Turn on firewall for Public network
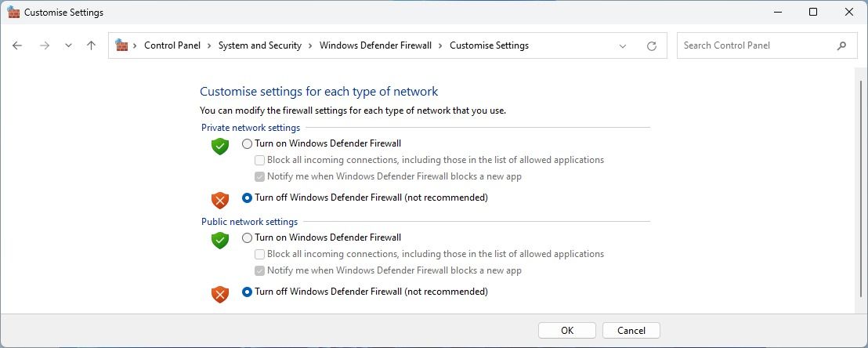The height and width of the screenshot is (348, 868). click(248, 237)
